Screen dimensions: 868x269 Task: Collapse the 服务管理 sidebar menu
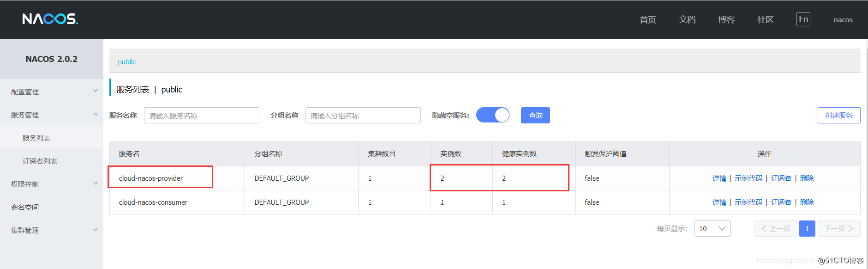pyautogui.click(x=51, y=115)
